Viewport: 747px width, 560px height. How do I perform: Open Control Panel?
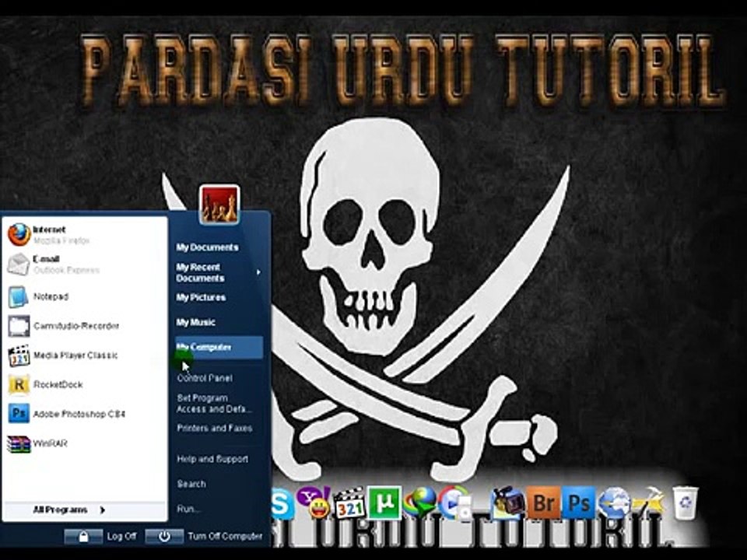point(205,378)
